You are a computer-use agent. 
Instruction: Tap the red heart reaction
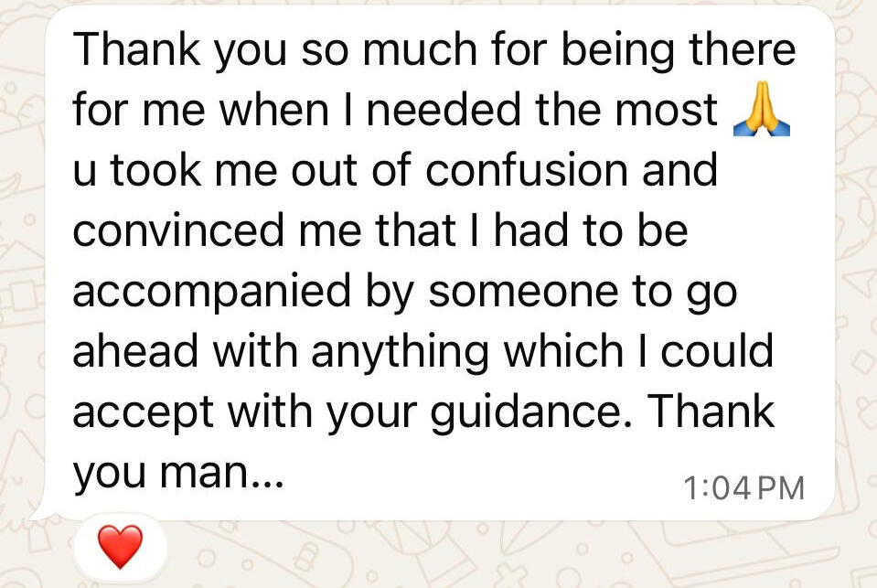pyautogui.click(x=120, y=547)
